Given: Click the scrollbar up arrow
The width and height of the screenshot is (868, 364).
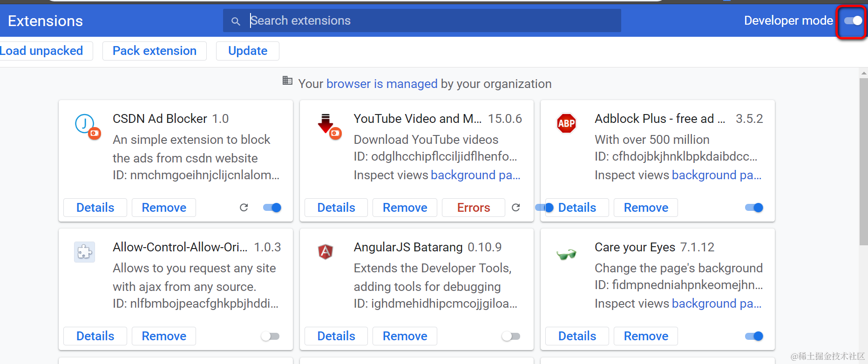Looking at the screenshot, I should [864, 73].
